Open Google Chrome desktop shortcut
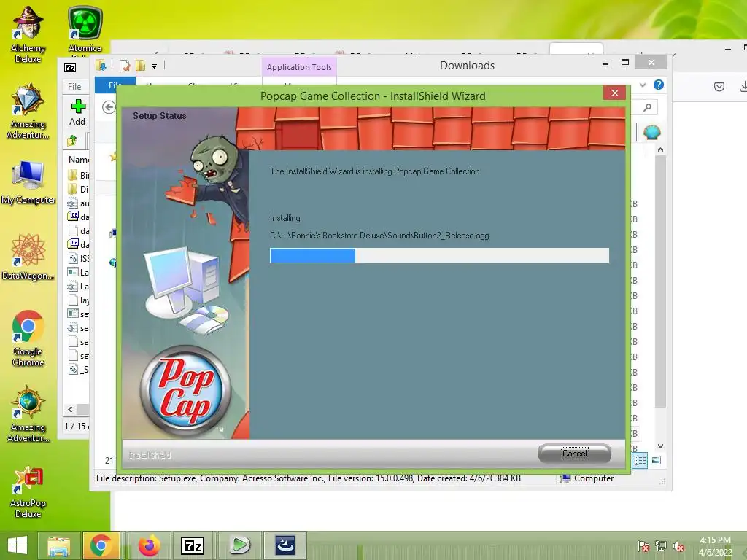 28,338
